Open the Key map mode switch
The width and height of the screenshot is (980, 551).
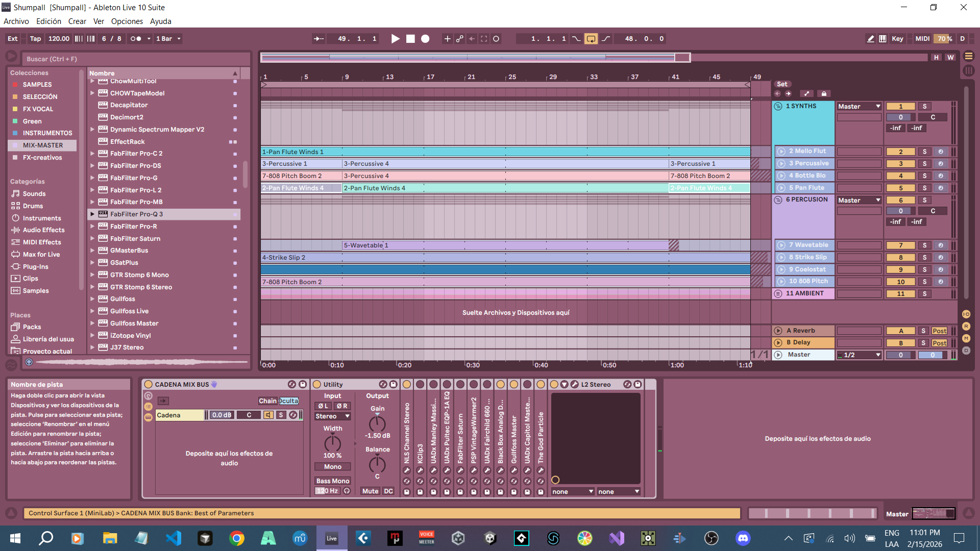(x=897, y=39)
